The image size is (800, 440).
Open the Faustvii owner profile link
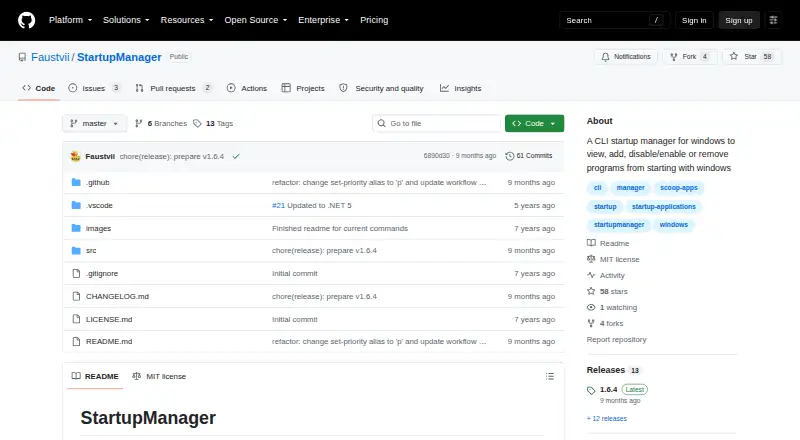click(x=50, y=57)
